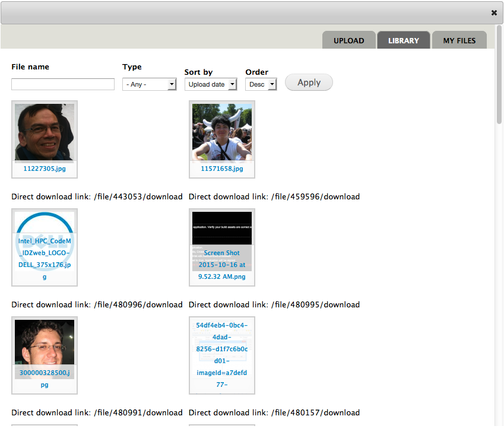Open the Sort by dropdown
The height and width of the screenshot is (429, 504).
[211, 84]
